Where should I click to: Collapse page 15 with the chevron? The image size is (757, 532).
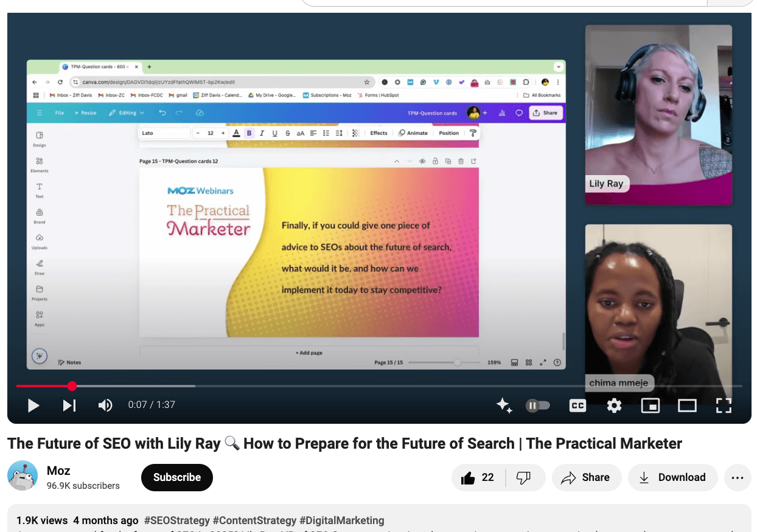397,161
